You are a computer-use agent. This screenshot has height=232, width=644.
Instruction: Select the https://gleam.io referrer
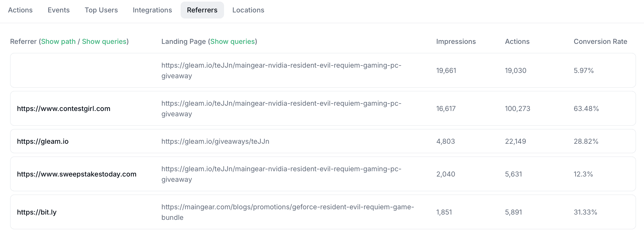pos(43,141)
